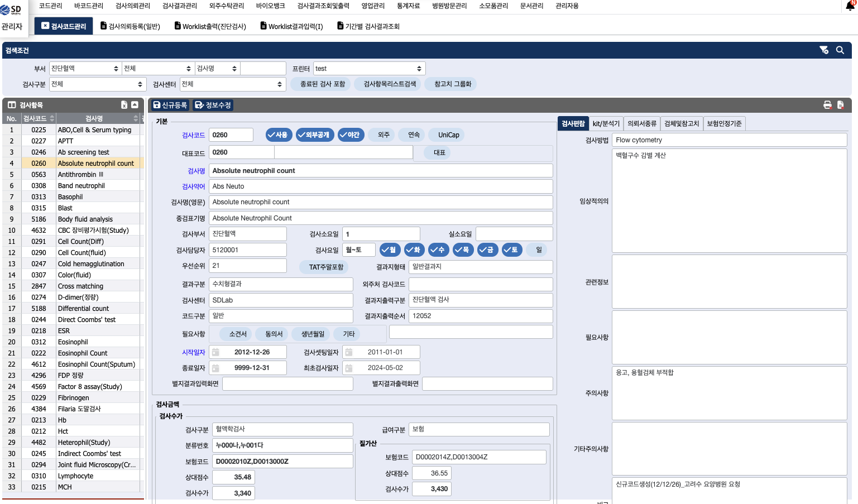Viewport: 858px width, 504px height.
Task: Open the 바이오뱅크 top menu
Action: click(270, 6)
